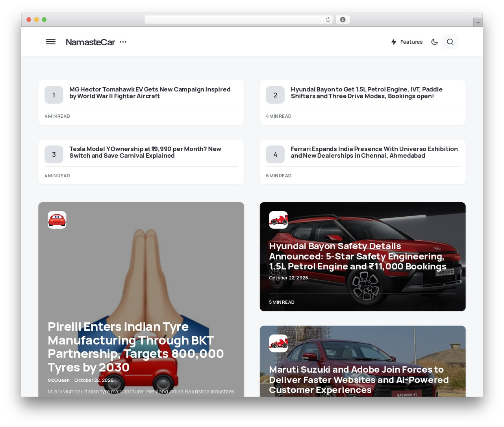Click 5 MIN READ on Hyundai Bayon card
The height and width of the screenshot is (427, 504).
tap(282, 302)
